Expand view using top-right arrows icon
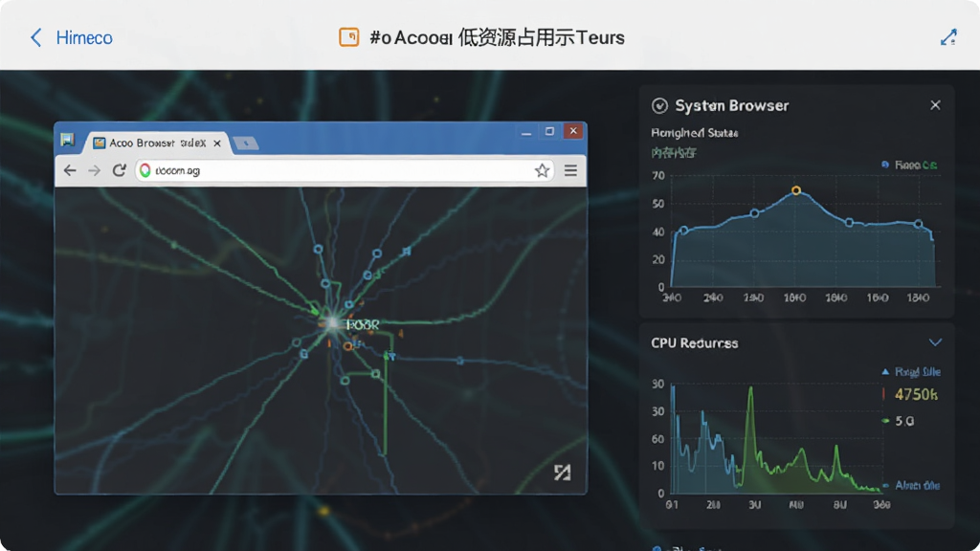The height and width of the screenshot is (551, 980). click(x=948, y=37)
